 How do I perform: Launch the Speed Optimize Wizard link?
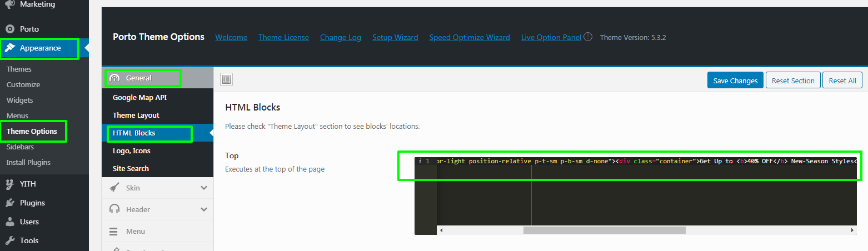click(x=470, y=37)
